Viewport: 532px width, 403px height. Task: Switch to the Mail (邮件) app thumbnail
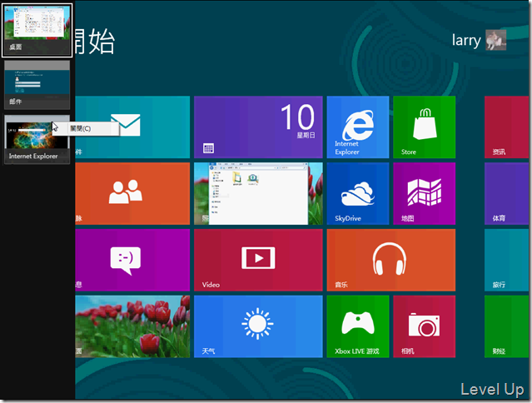(37, 85)
